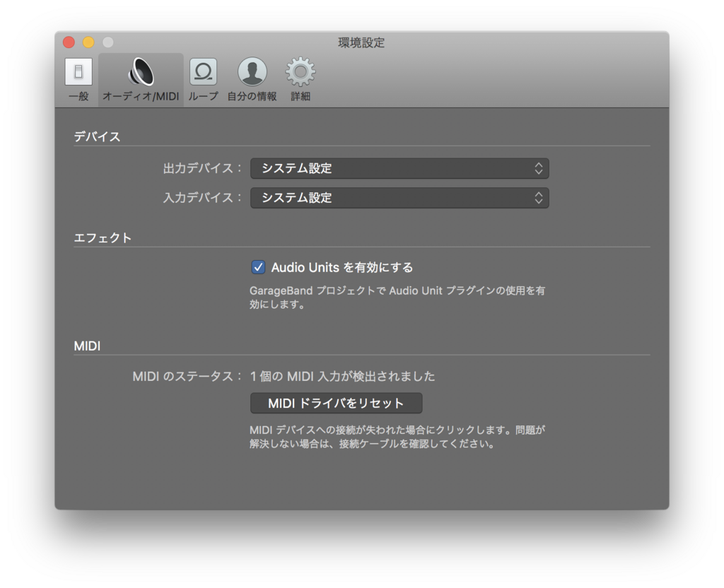Click the デバイス section heading
Screen dimensions: 724x588
click(x=97, y=136)
